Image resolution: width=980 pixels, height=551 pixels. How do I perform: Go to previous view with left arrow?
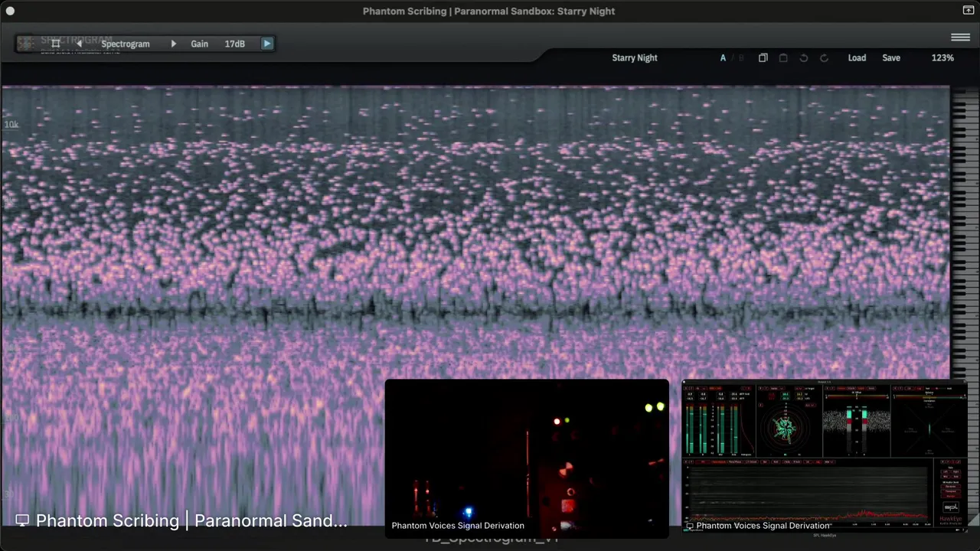[79, 44]
